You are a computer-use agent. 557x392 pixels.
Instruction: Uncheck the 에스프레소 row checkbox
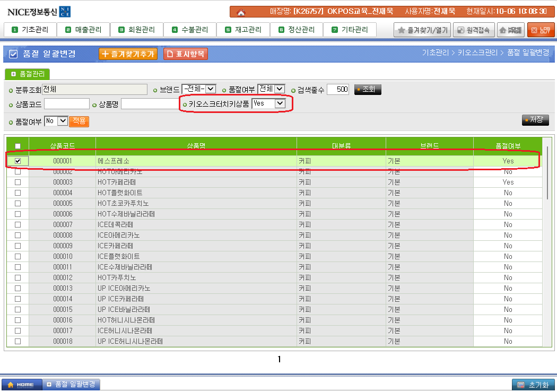coord(18,161)
